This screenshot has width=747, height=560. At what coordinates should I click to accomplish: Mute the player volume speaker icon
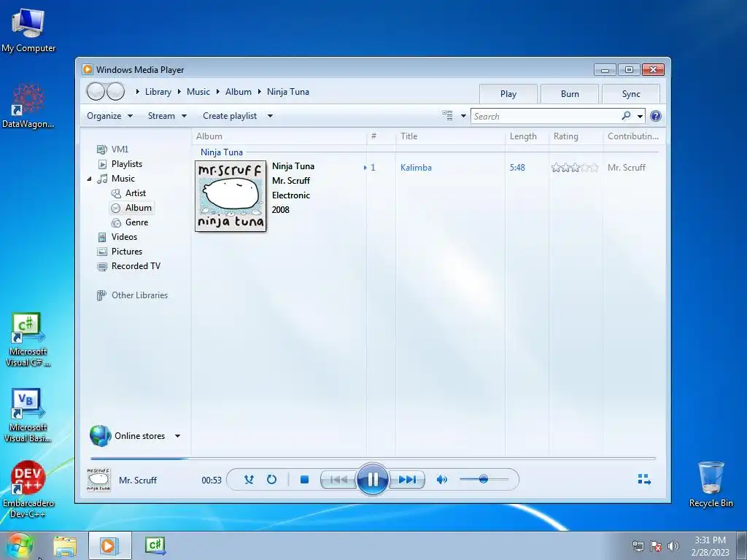pyautogui.click(x=441, y=480)
